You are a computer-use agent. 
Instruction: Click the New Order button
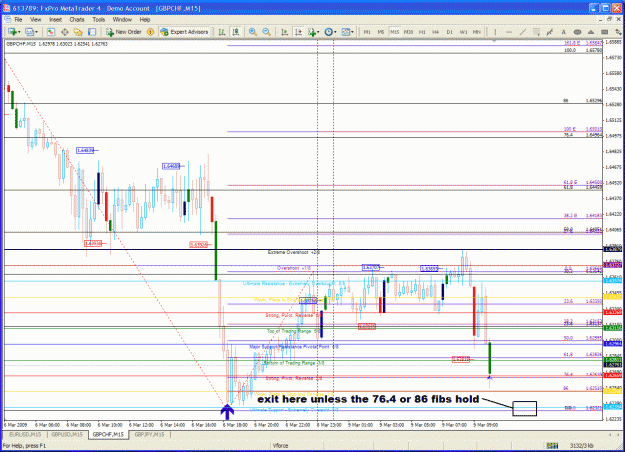124,32
